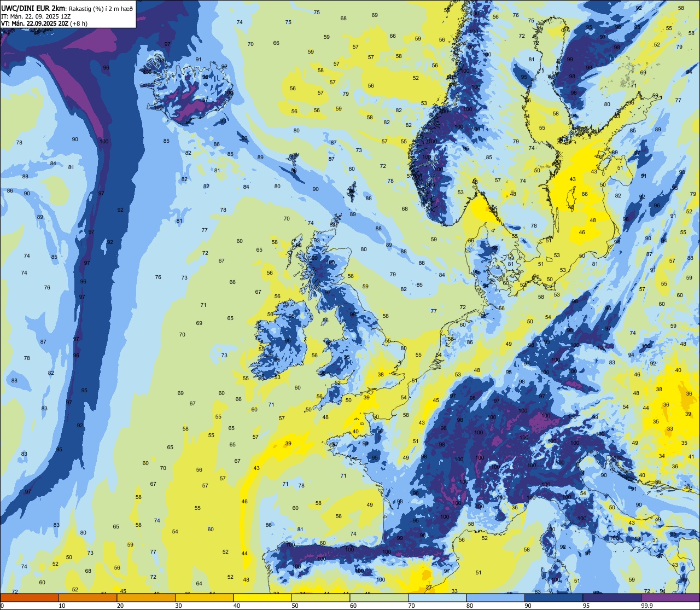Click the 95–99.9 dark navy legend swatch
Viewport: 700px width, 610px height.
(x=612, y=597)
